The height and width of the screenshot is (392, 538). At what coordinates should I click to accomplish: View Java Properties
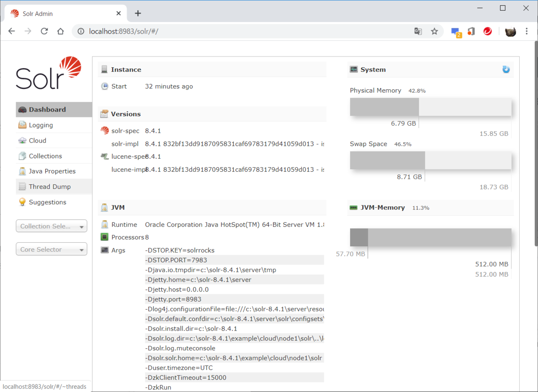54,171
